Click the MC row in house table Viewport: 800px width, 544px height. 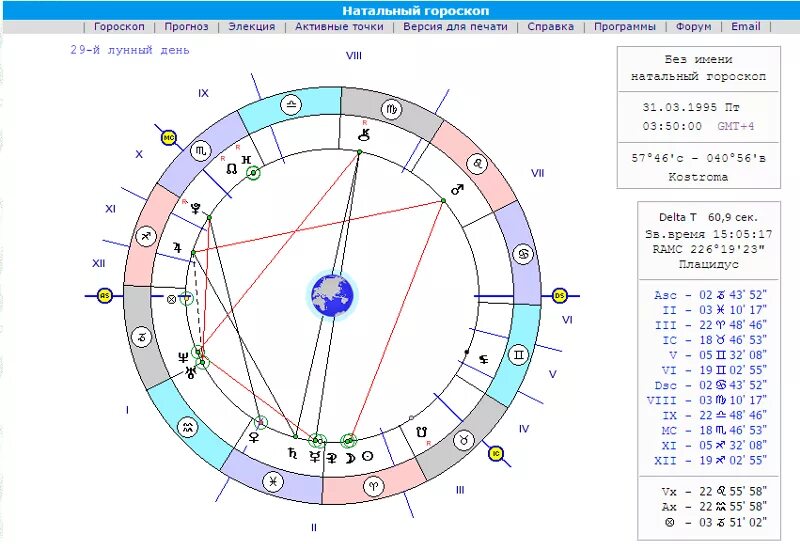[x=714, y=430]
